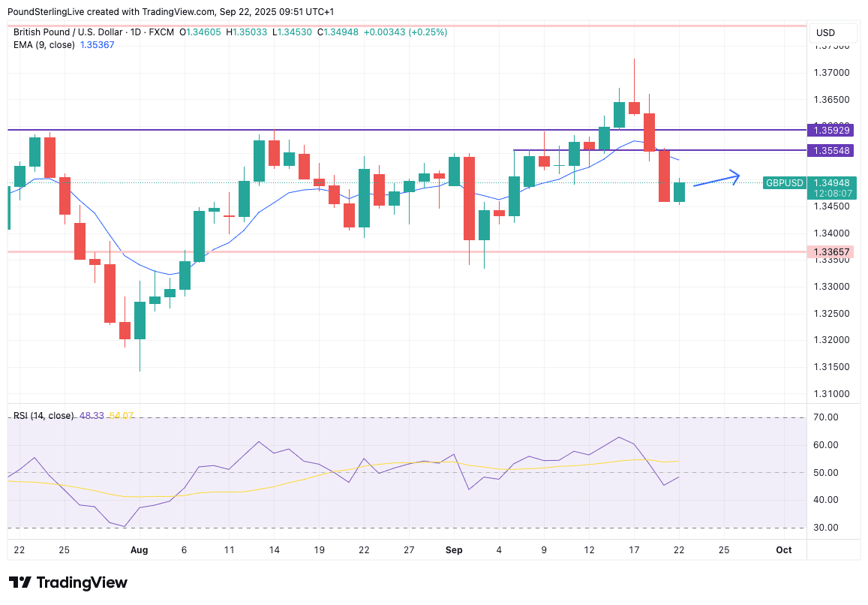Screen dimensions: 868x605
Task: Click the 1.37000 price scale label
Action: tap(832, 73)
